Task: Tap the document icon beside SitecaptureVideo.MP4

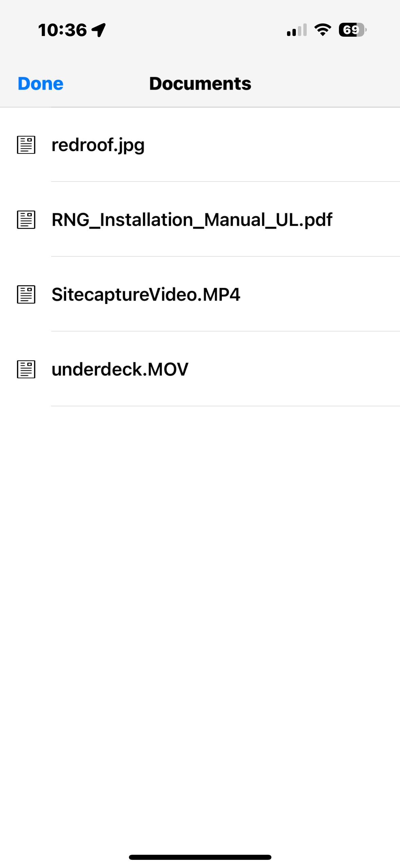Action: click(26, 294)
